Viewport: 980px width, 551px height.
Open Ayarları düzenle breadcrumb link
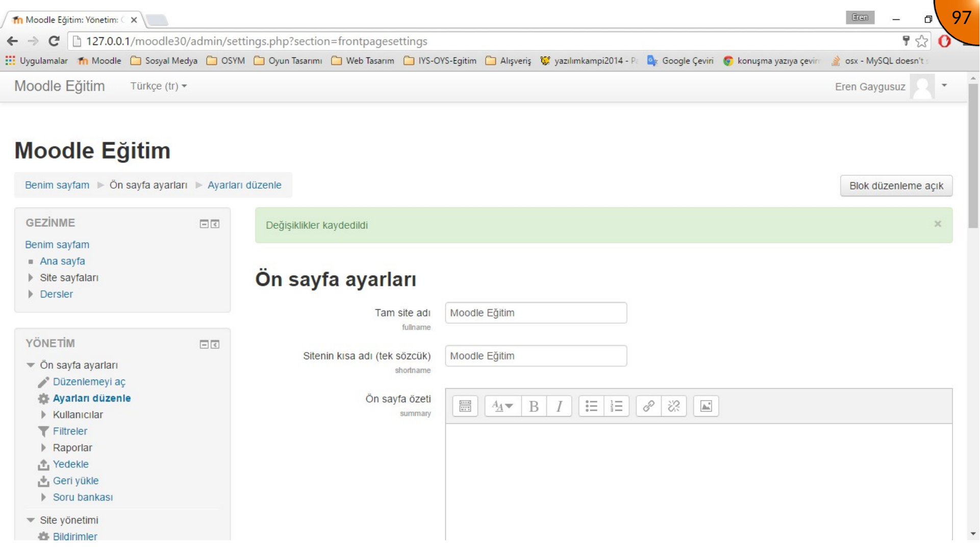(244, 185)
